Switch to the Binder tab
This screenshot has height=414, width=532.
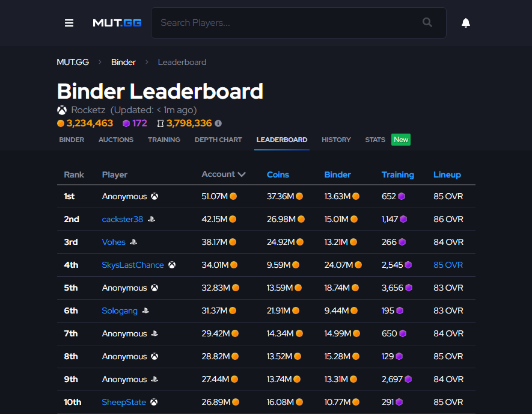72,140
